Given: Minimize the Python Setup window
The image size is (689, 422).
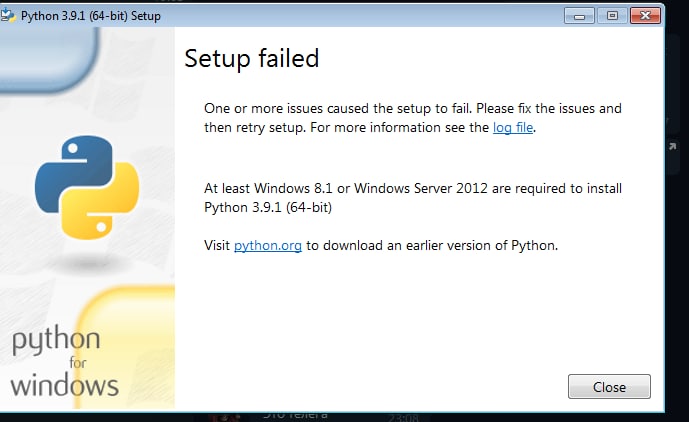Looking at the screenshot, I should tap(579, 16).
